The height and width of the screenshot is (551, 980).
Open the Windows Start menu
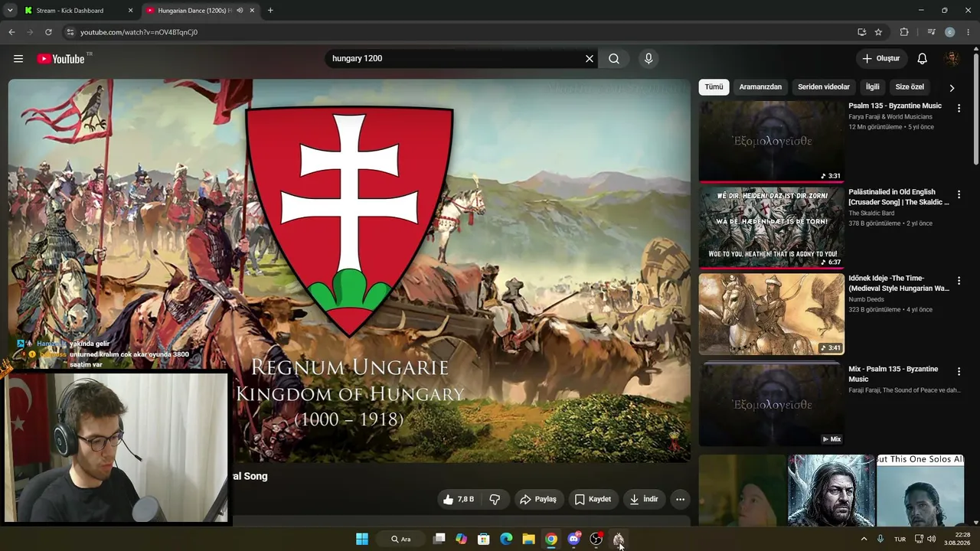coord(362,540)
